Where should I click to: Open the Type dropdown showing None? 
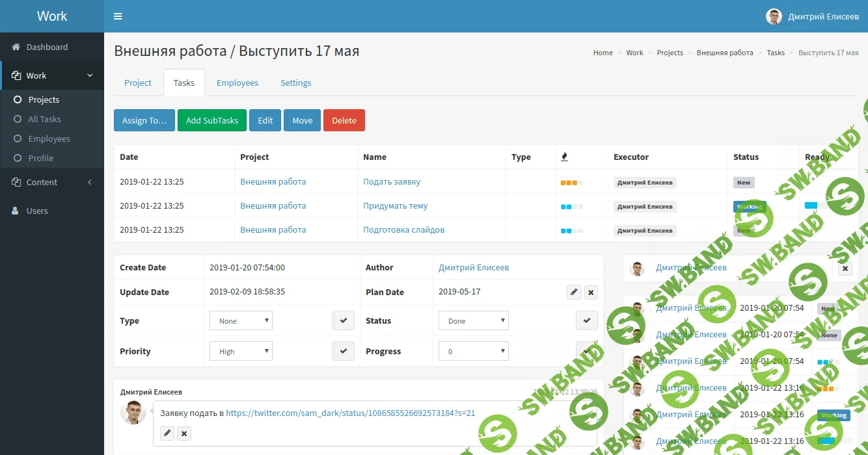(x=240, y=320)
